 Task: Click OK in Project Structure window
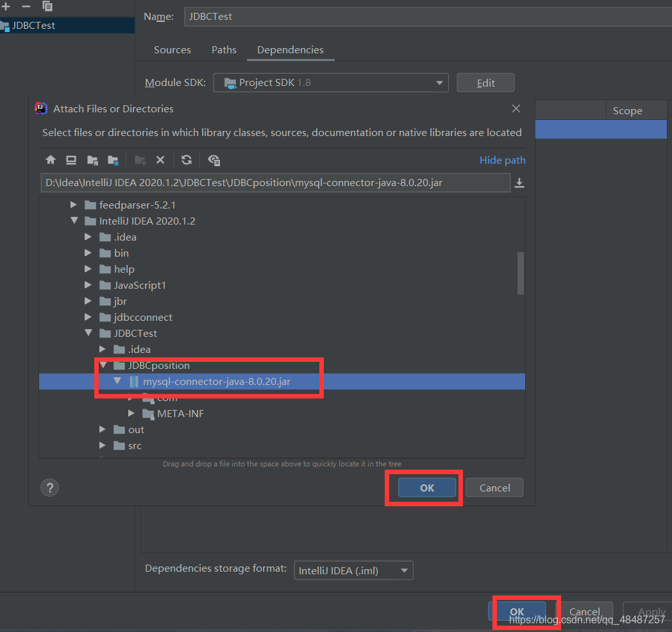[x=517, y=611]
